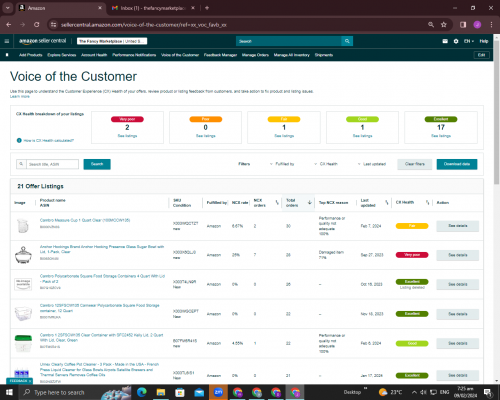Click the Good green badge in summary
The image size is (500, 400).
click(x=362, y=119)
